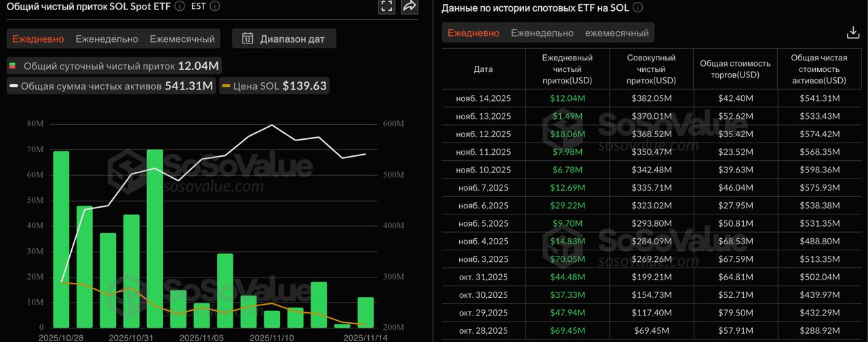Click info icon beside SOL Spot ETF title

tap(179, 6)
